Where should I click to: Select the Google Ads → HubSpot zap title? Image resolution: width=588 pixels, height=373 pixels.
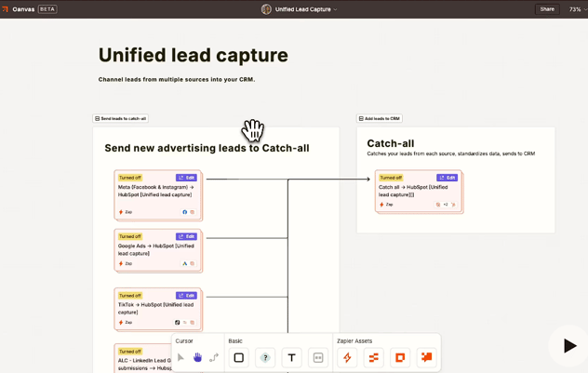coord(155,249)
